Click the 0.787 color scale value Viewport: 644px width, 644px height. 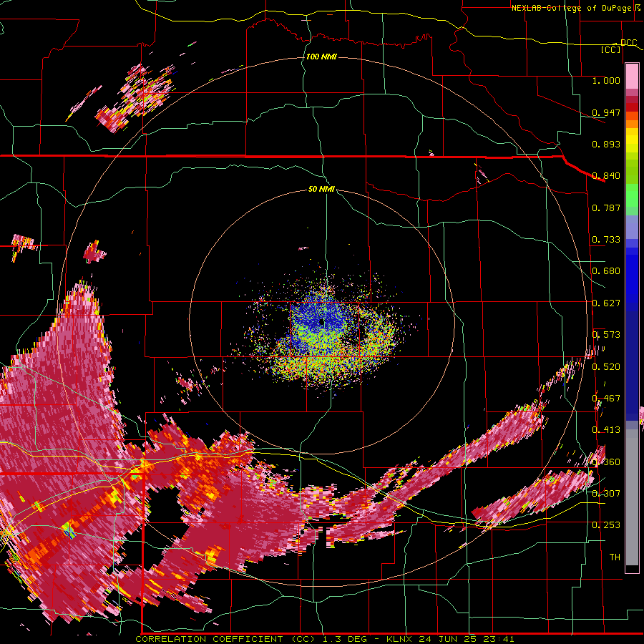pos(606,208)
